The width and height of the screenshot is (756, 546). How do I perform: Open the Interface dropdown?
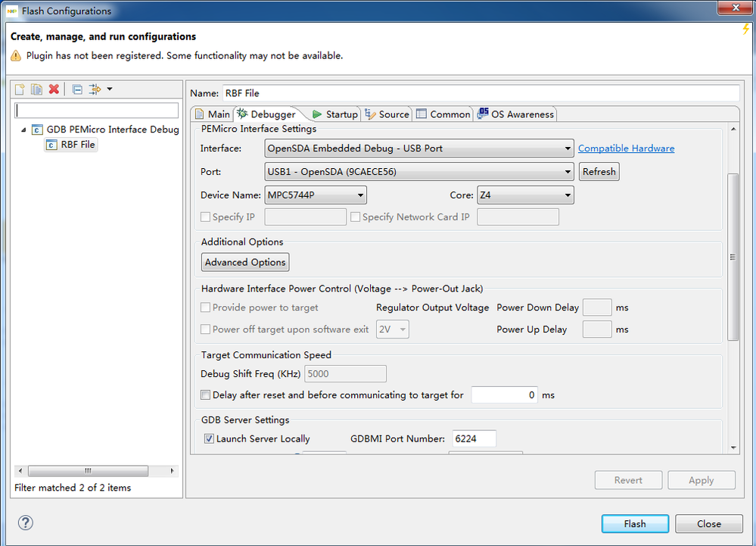pos(419,148)
